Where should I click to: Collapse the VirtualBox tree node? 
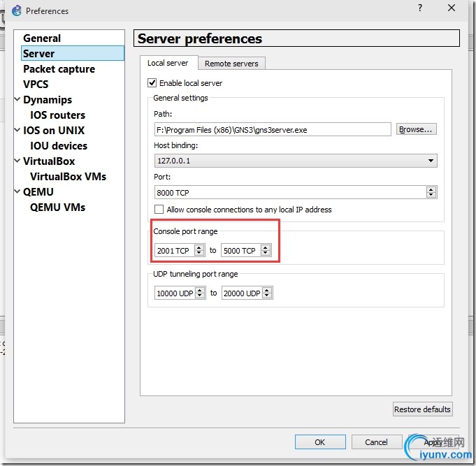17,161
